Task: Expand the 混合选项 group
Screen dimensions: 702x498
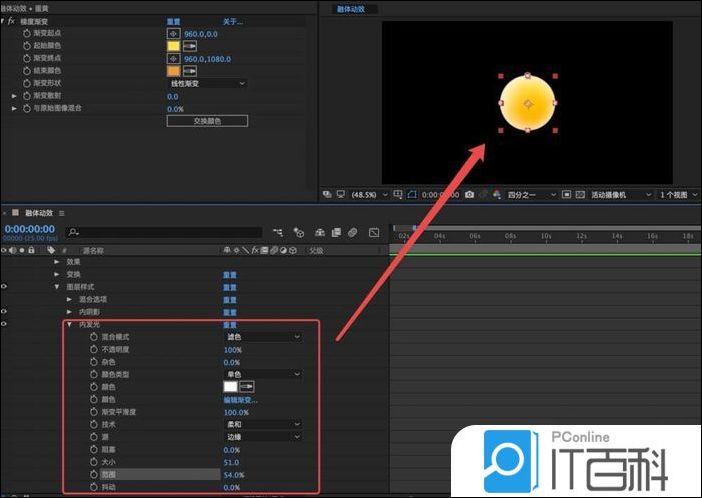Action: point(69,300)
